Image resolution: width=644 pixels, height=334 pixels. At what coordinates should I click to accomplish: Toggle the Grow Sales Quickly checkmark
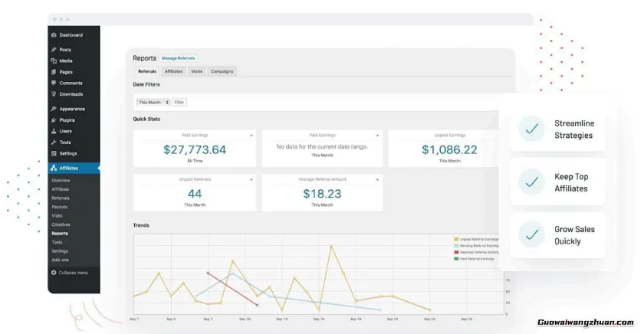coord(531,235)
